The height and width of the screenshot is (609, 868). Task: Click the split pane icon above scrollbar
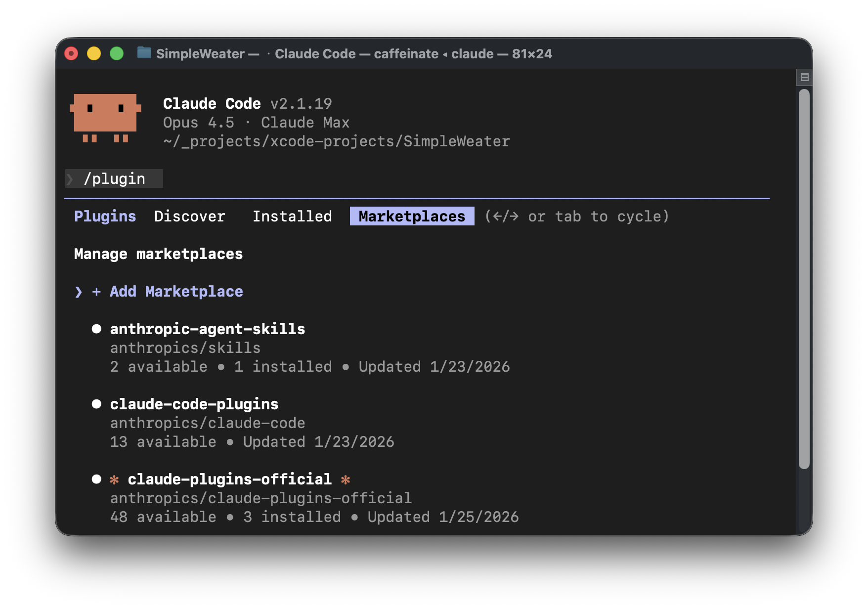804,77
